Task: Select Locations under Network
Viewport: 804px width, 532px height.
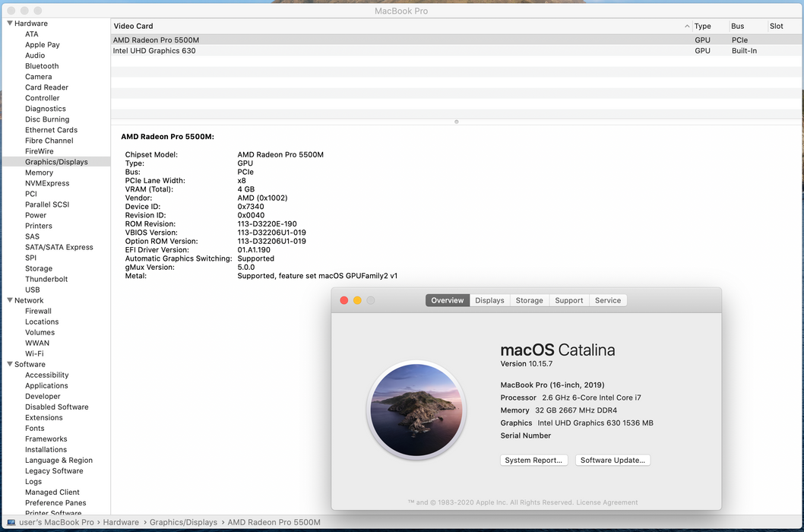Action: [x=42, y=321]
